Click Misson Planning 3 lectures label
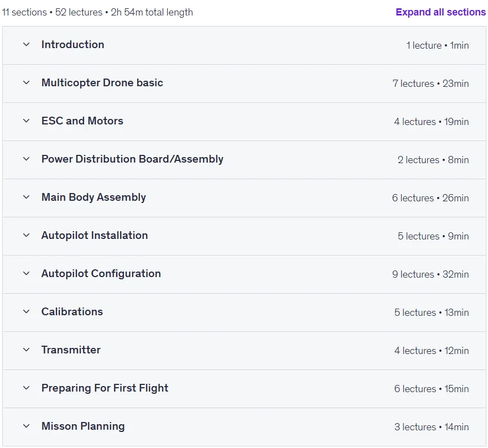488x448 pixels. point(415,427)
